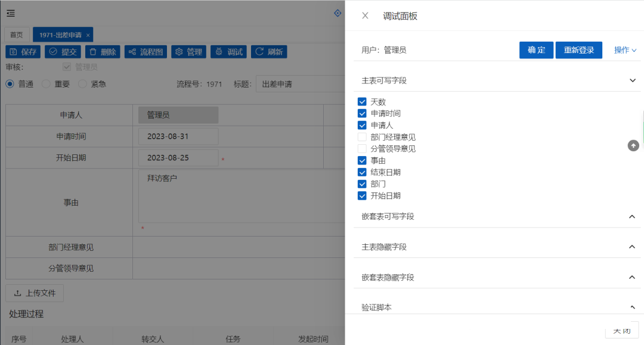644x345 pixels.
Task: Uncheck the 天数 field checkbox
Action: [x=362, y=102]
